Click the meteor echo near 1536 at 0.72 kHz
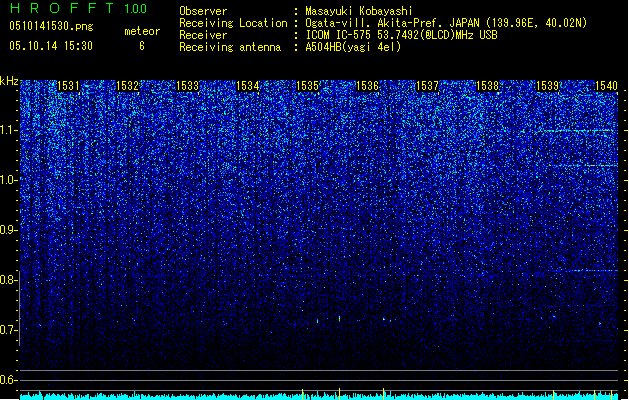Viewport: 629px width, 400px height. (384, 319)
